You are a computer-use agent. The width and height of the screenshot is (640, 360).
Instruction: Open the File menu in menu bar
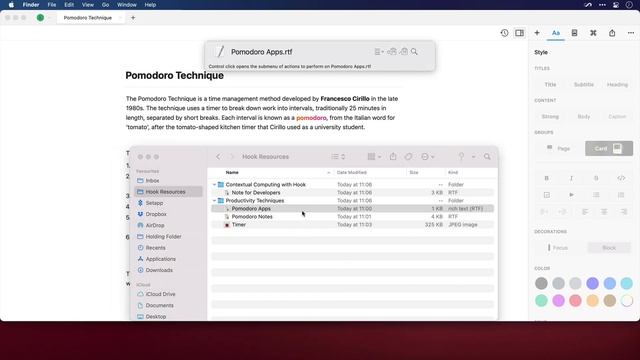[52, 5]
